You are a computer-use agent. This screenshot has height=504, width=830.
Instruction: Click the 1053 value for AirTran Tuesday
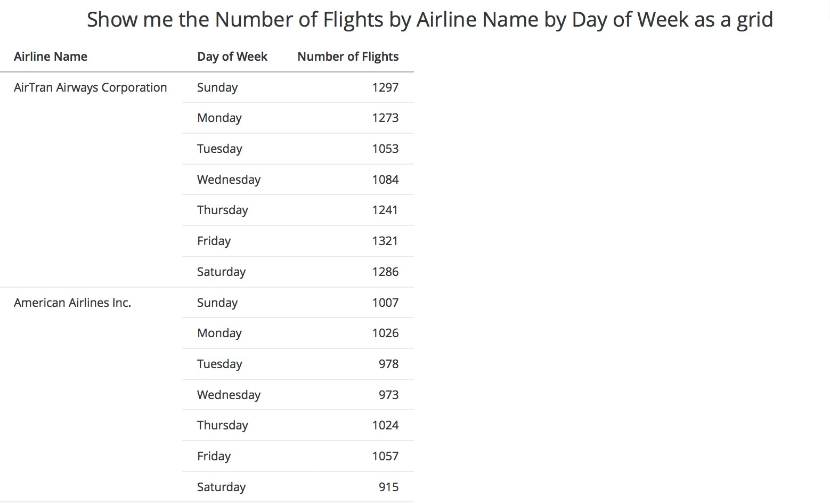(385, 149)
